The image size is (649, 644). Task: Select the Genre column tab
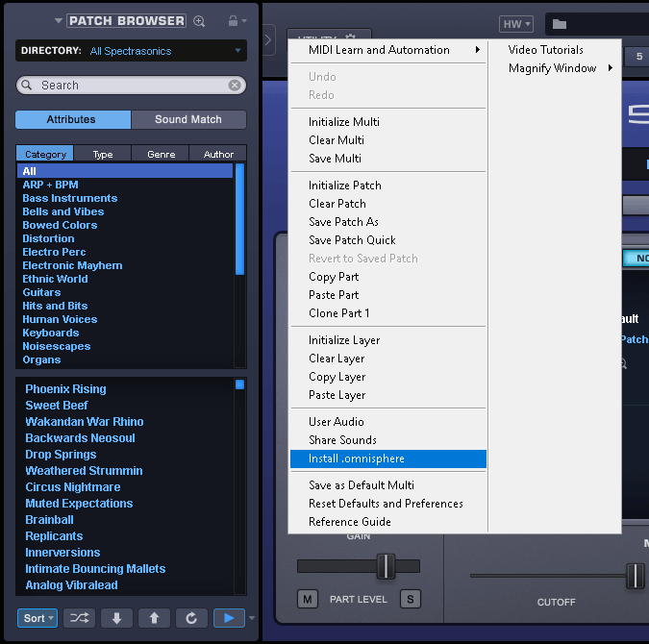click(161, 154)
